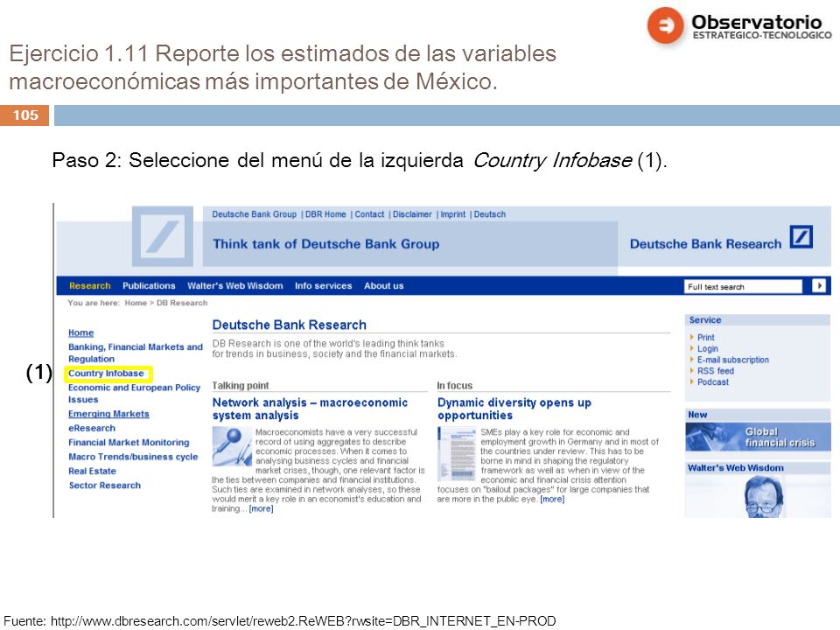Viewport: 840px width, 630px height.
Task: Open Dynamic diversity document thumbnail
Action: tap(457, 454)
